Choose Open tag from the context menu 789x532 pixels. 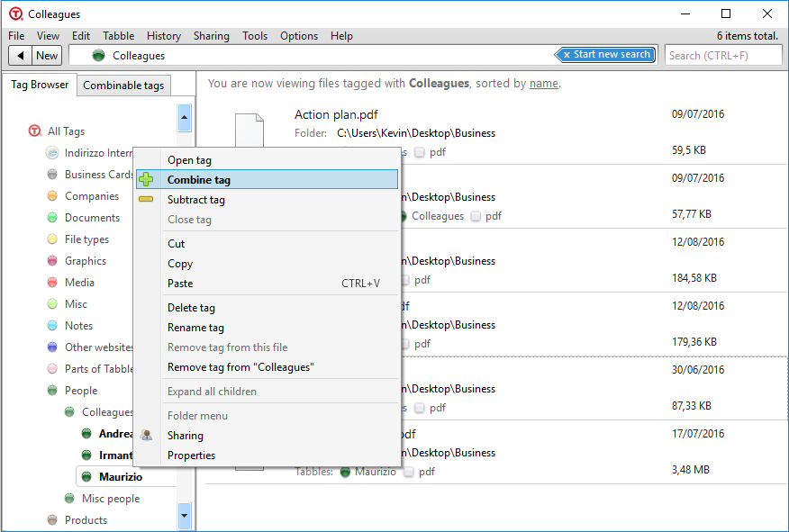267,160
